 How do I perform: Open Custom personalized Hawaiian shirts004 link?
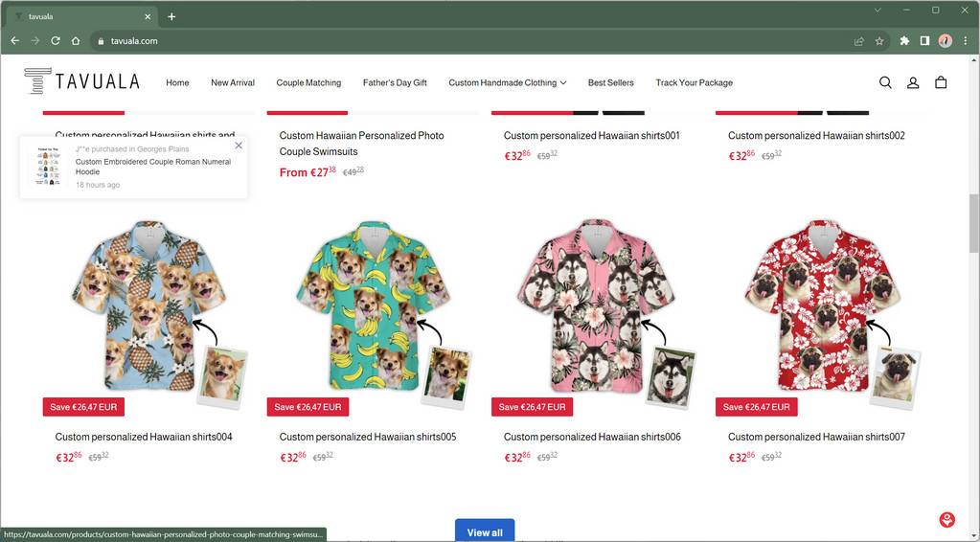point(144,437)
